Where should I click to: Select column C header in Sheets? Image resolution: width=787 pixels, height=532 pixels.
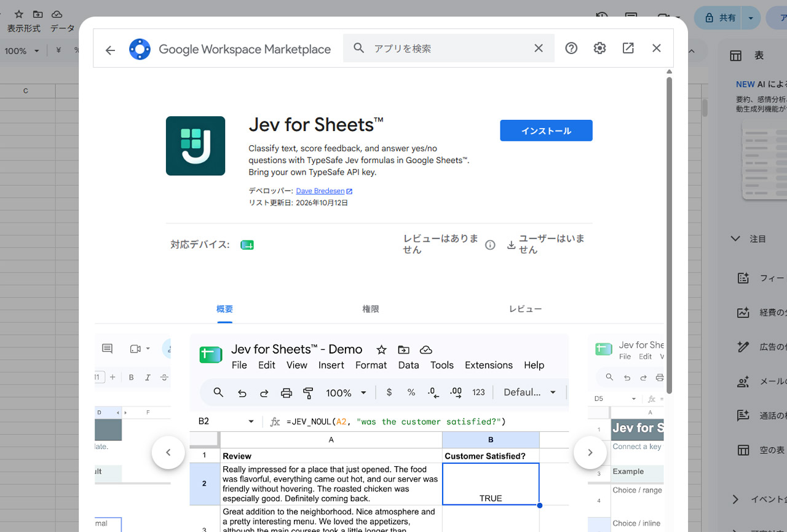point(26,91)
